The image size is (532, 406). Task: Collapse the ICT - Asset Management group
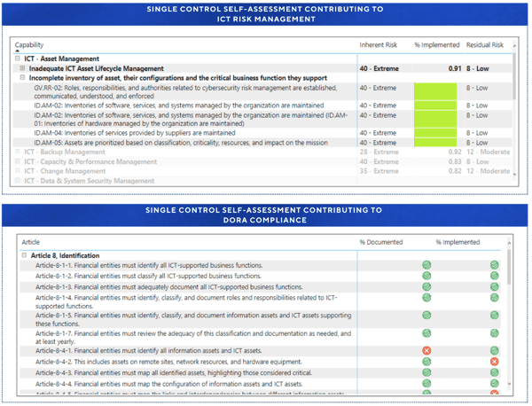click(18, 59)
